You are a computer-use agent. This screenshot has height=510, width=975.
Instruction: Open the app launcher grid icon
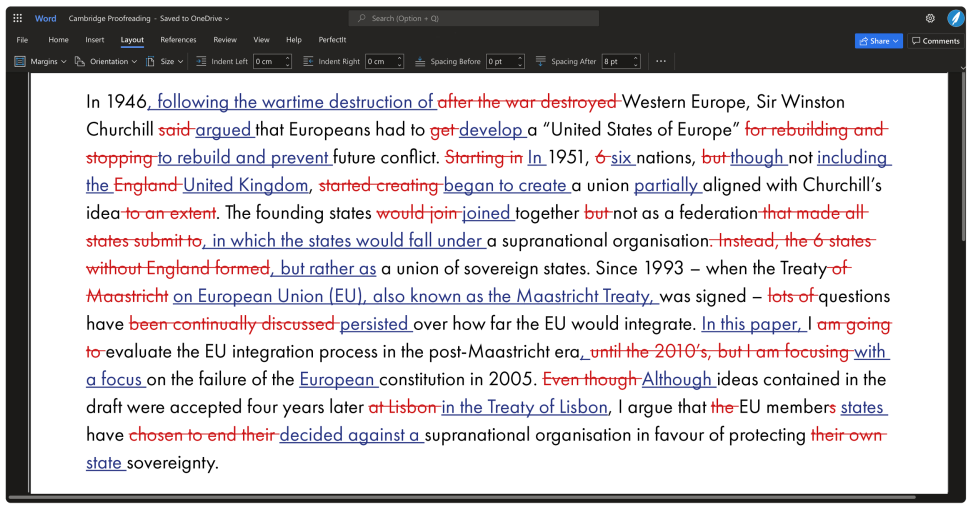tap(17, 18)
